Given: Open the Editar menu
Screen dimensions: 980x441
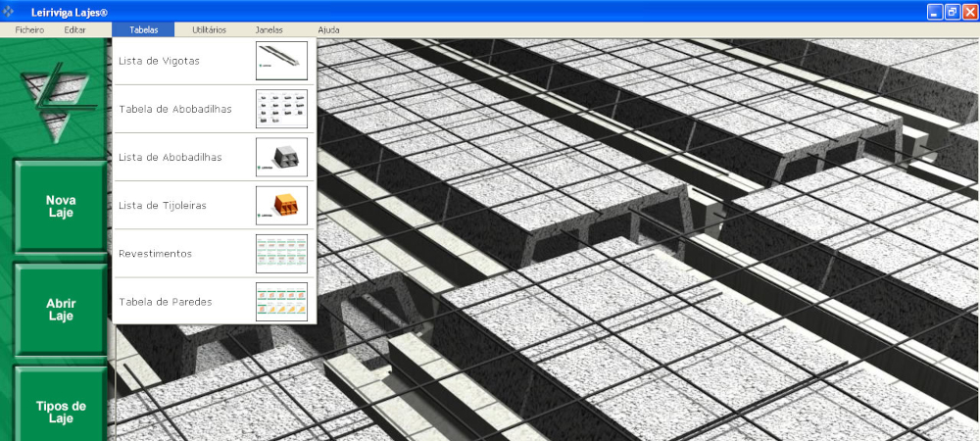Looking at the screenshot, I should (x=75, y=30).
